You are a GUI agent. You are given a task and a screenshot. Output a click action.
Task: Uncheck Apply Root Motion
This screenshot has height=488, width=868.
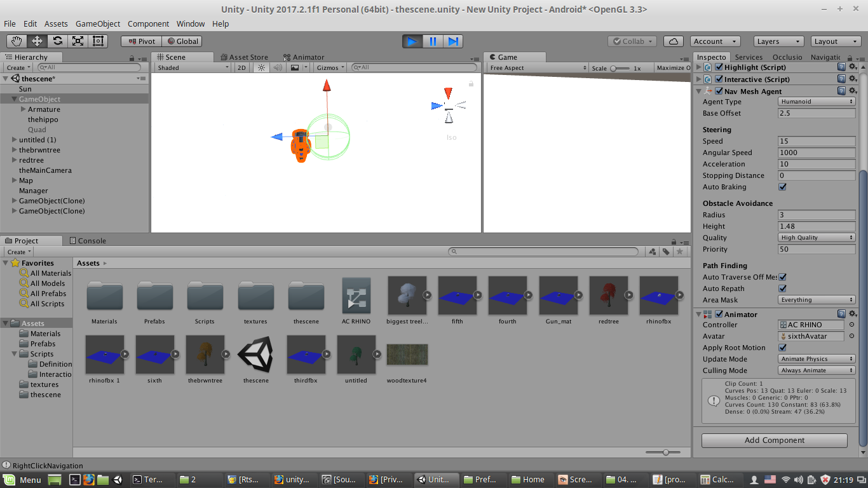[x=782, y=348]
